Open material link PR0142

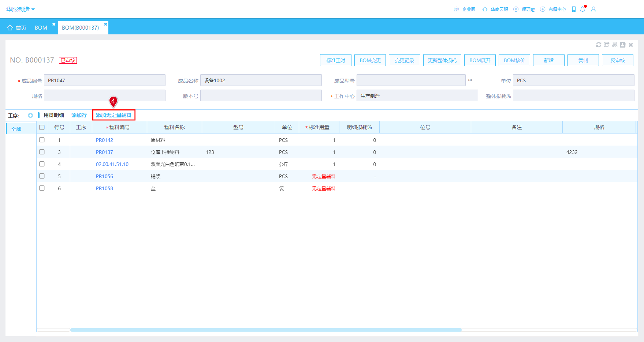[x=104, y=140]
